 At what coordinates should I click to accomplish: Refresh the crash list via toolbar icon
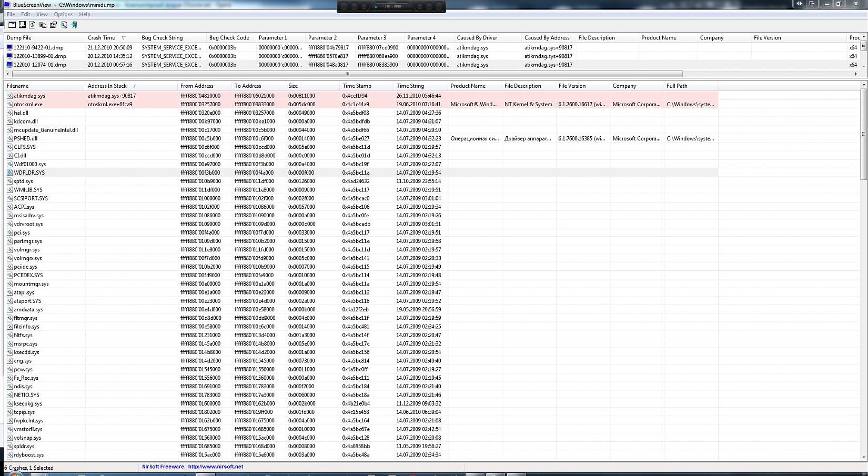pyautogui.click(x=33, y=25)
